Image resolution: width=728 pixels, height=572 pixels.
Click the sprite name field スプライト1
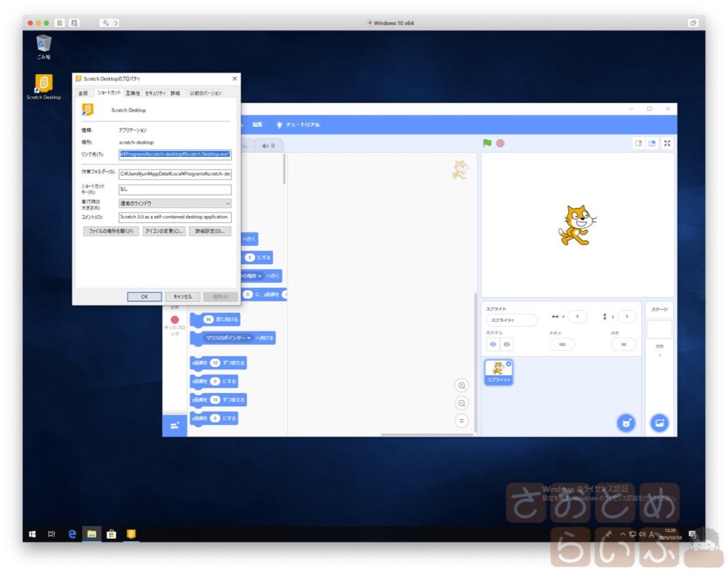[512, 320]
